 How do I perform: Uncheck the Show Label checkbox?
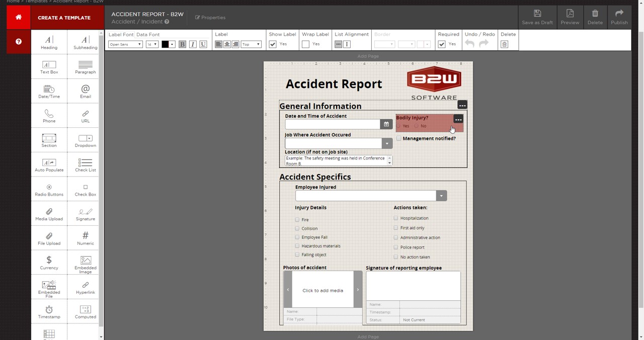pyautogui.click(x=273, y=44)
